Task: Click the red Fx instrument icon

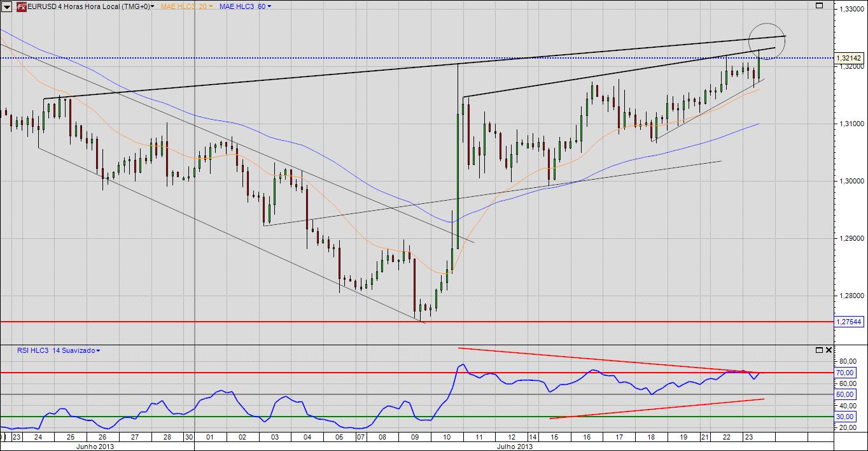Action: click(20, 6)
